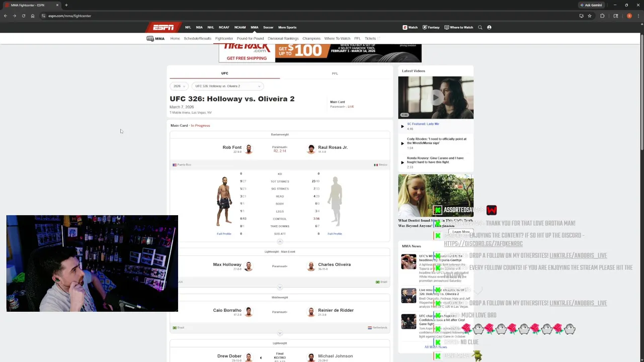Click the browser home button
Image resolution: width=644 pixels, height=362 pixels.
tap(33, 16)
